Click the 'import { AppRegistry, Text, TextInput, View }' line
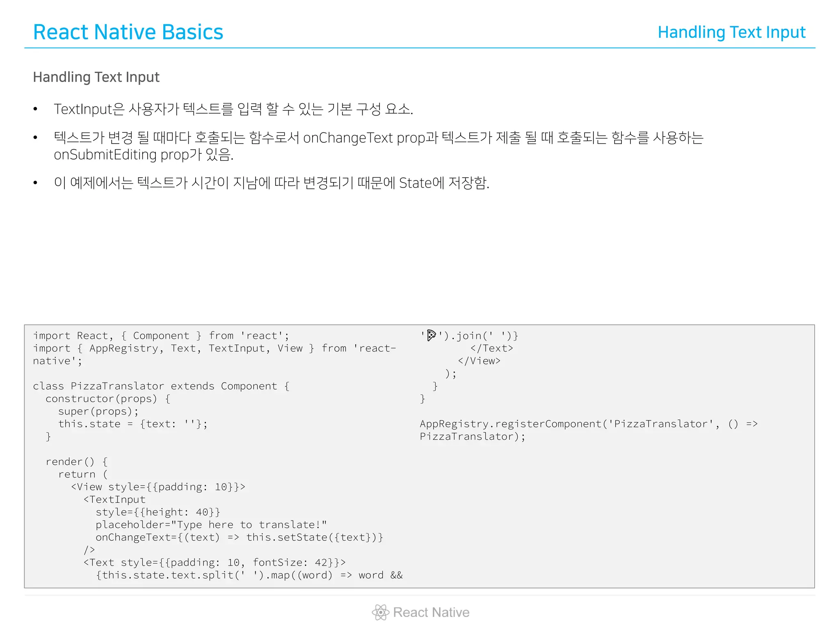The image size is (840, 630). click(x=215, y=349)
